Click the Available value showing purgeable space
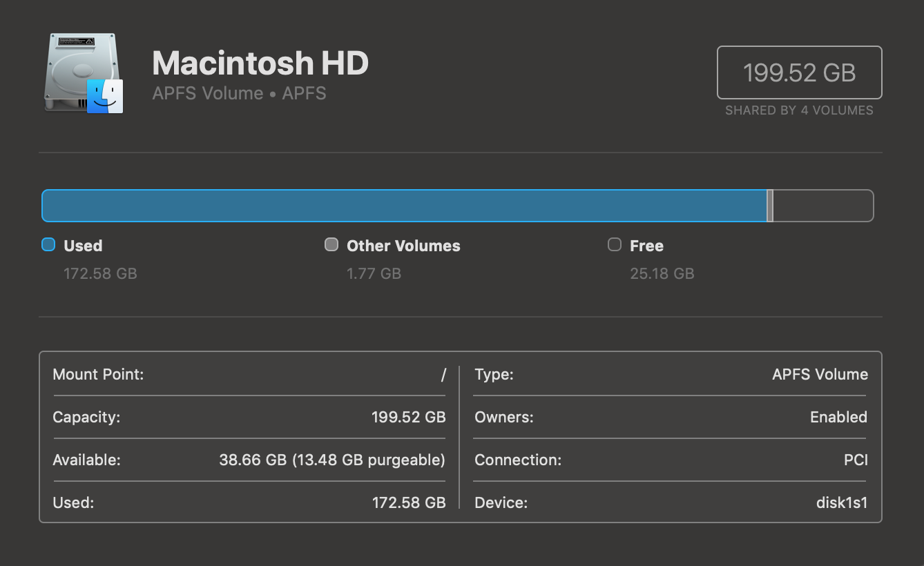This screenshot has width=924, height=566. coord(332,460)
